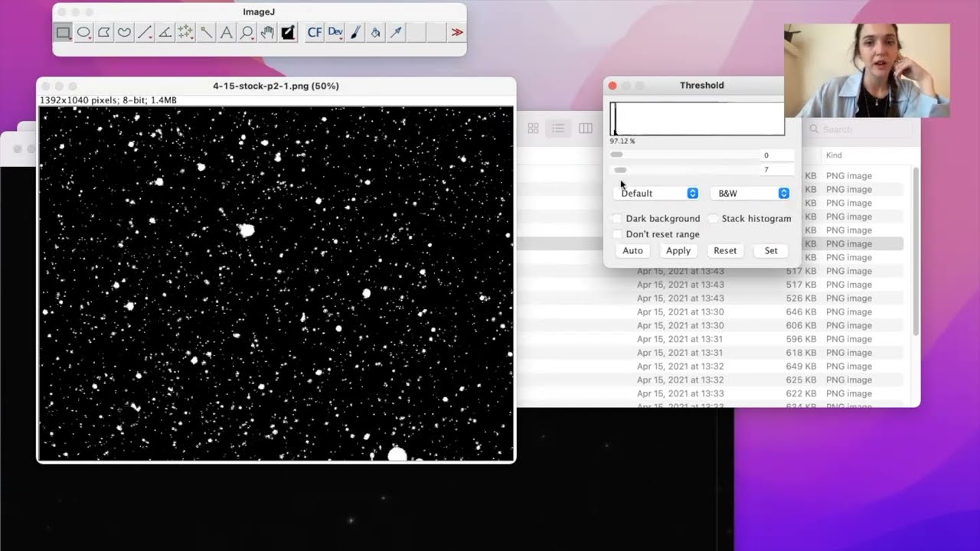Open the More Tools double-arrow menu
Screen dimensions: 980x551
tap(457, 32)
